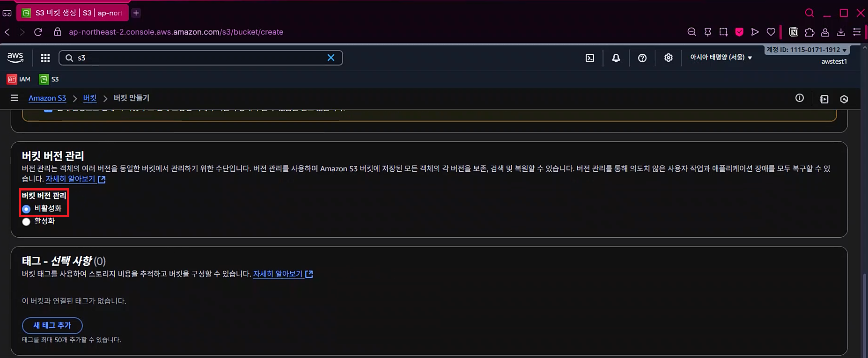Go to the 버킷 breadcrumb link
Image resolution: width=868 pixels, height=358 pixels.
(x=90, y=98)
